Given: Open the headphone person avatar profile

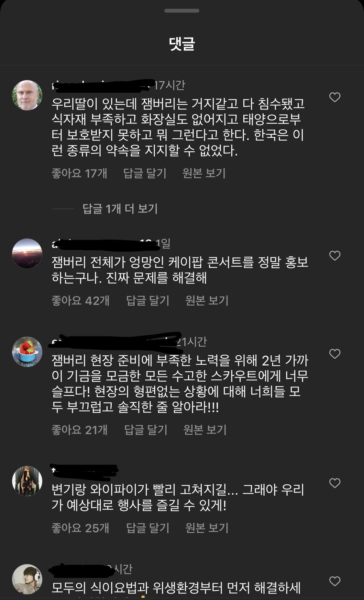Looking at the screenshot, I should (27, 579).
